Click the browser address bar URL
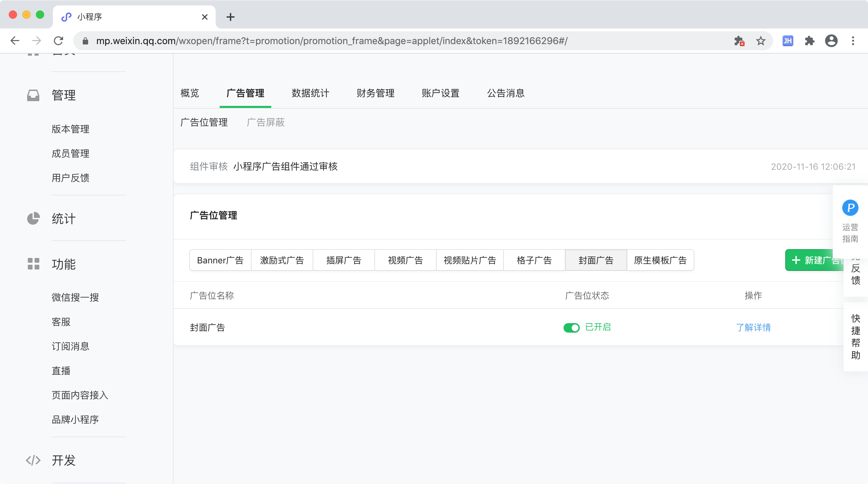Screen dimensions: 868x484 click(x=332, y=41)
